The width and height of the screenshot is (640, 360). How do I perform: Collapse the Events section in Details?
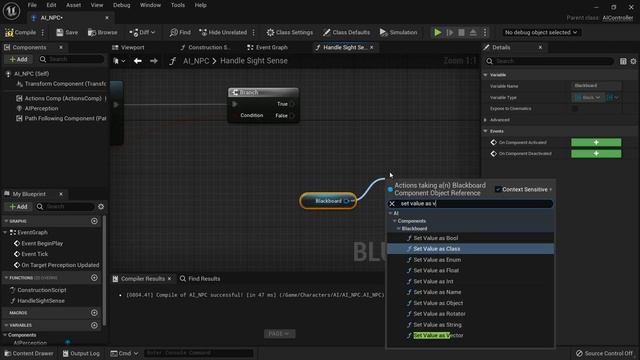pyautogui.click(x=486, y=131)
